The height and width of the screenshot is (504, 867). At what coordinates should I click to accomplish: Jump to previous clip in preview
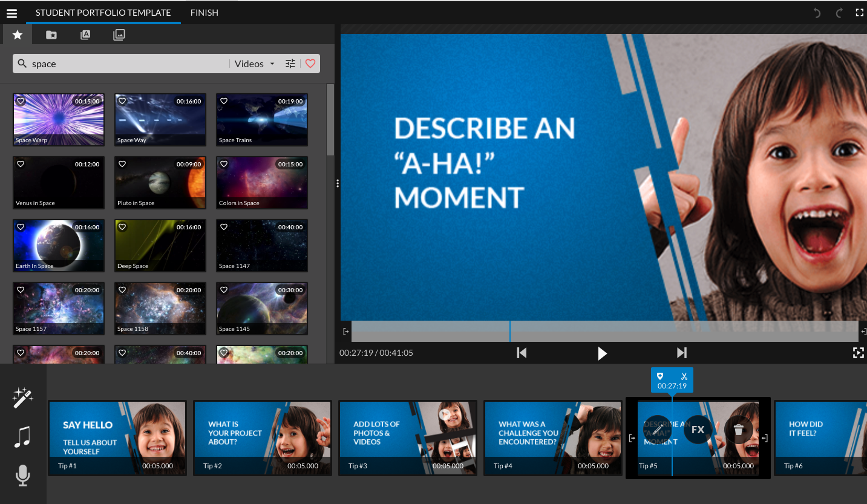click(x=522, y=353)
